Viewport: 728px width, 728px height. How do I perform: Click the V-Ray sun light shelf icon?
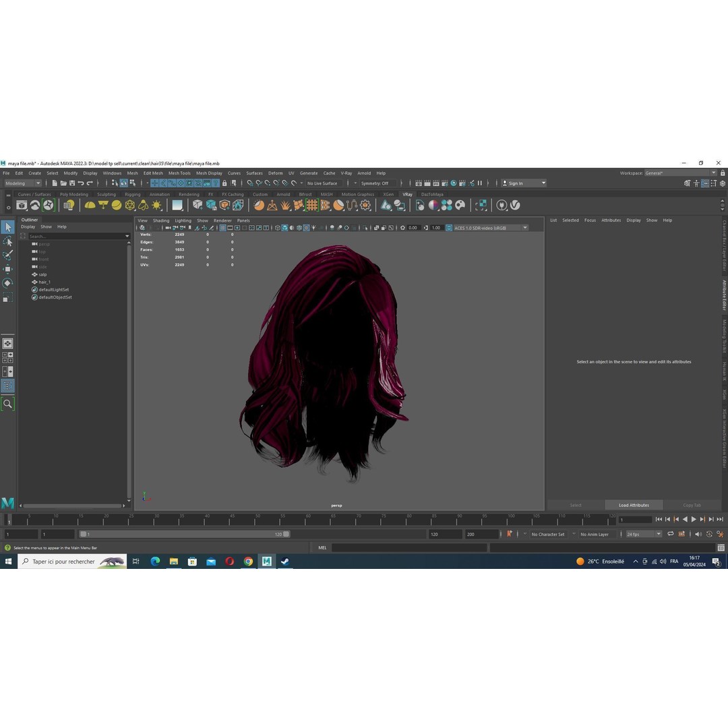(157, 205)
